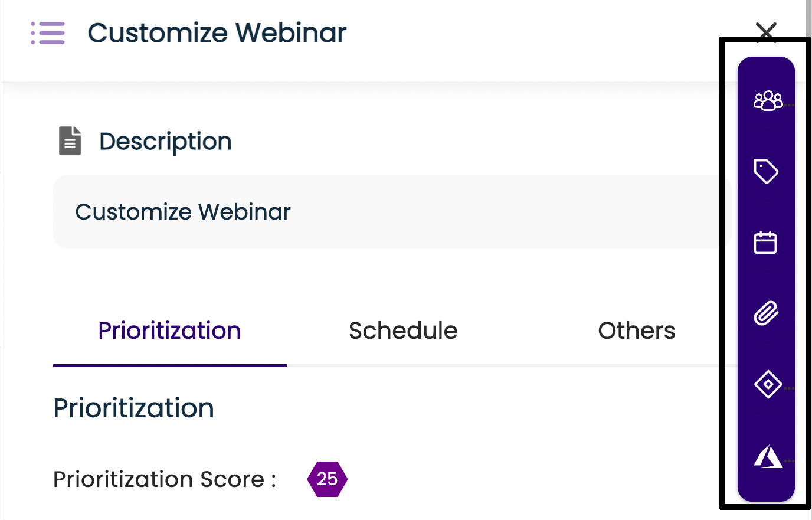Click the ellipsis dots beside the diamond icon
812x520 pixels.
[790, 388]
